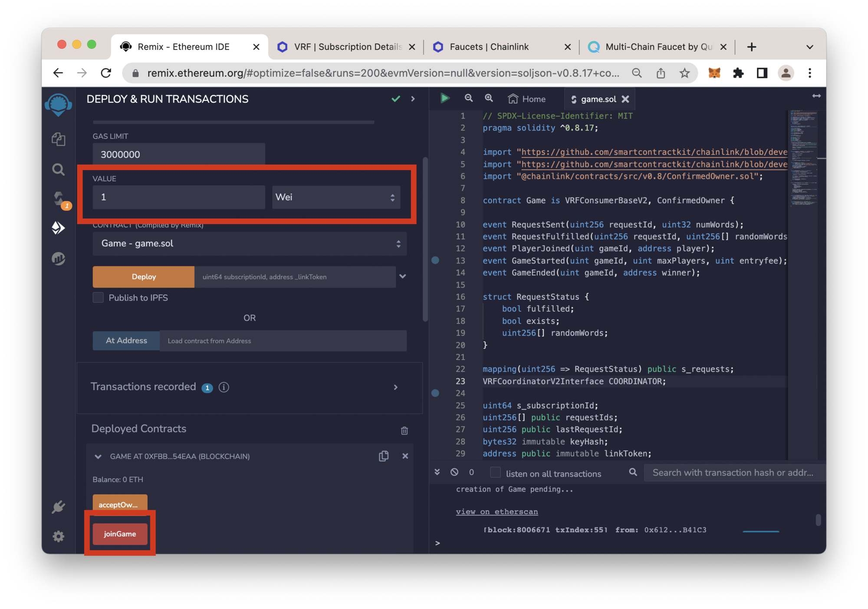Copy deployed Game contract address
Viewport: 868px width, 609px height.
[384, 456]
